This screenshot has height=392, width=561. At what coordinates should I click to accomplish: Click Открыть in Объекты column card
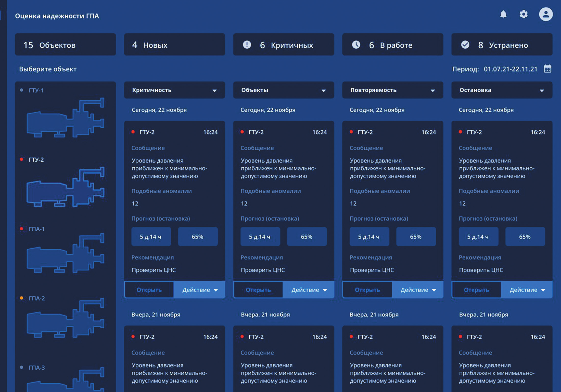(x=258, y=290)
